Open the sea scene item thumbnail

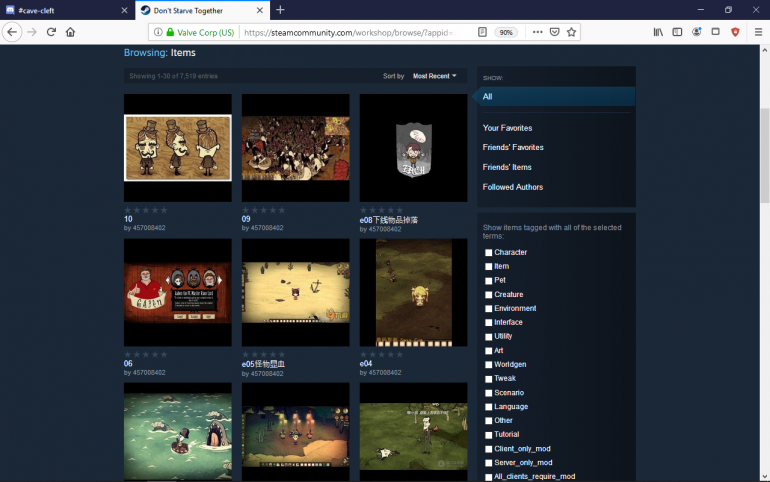coord(178,432)
